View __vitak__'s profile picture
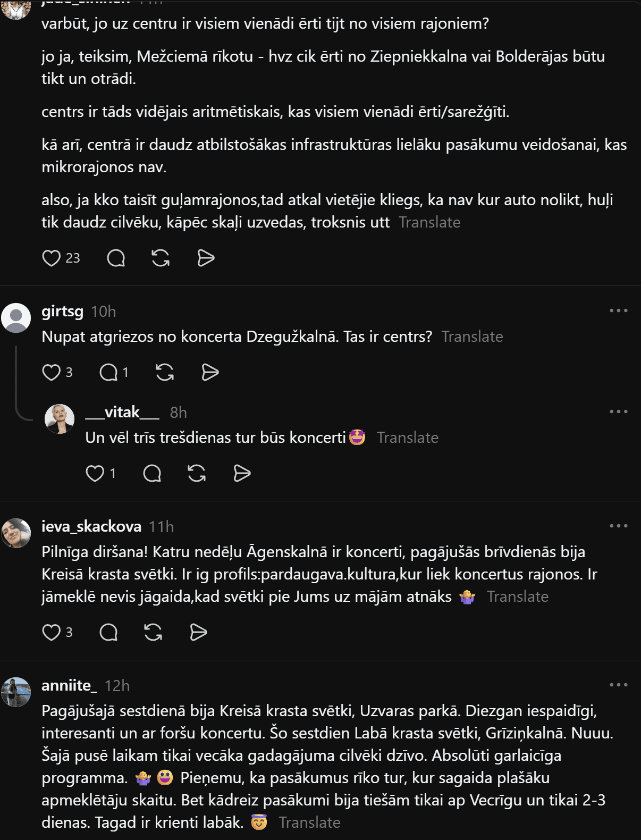Image resolution: width=641 pixels, height=840 pixels. (60, 419)
